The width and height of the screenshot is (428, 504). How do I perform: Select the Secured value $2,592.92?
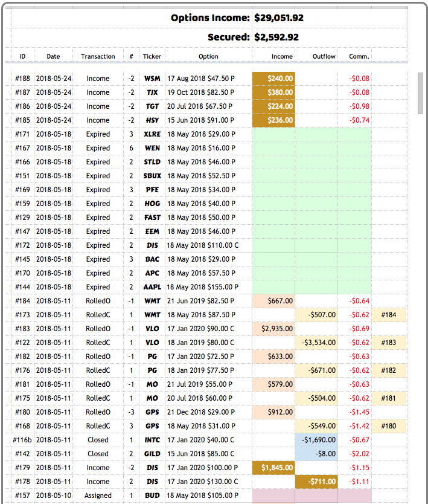[276, 37]
